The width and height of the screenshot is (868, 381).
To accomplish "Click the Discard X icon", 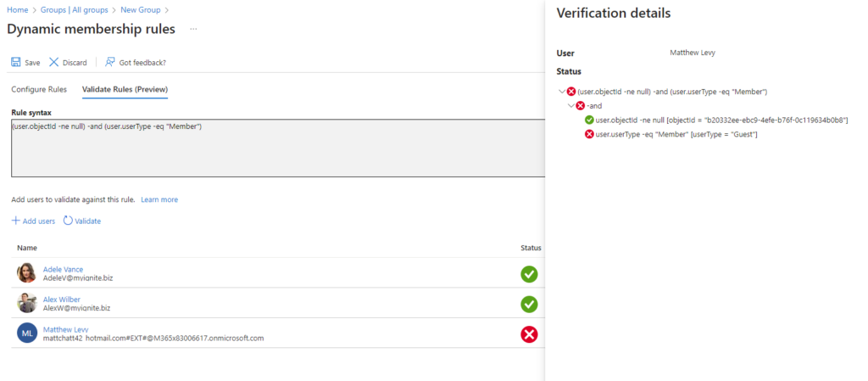I will point(53,62).
